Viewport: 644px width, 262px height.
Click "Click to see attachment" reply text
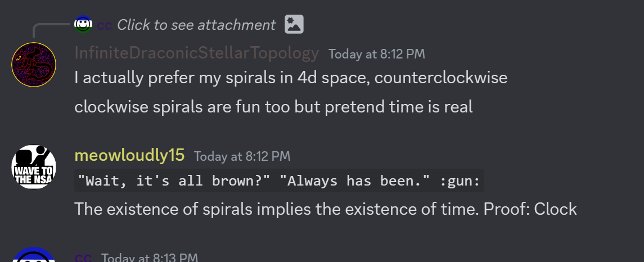pos(196,25)
